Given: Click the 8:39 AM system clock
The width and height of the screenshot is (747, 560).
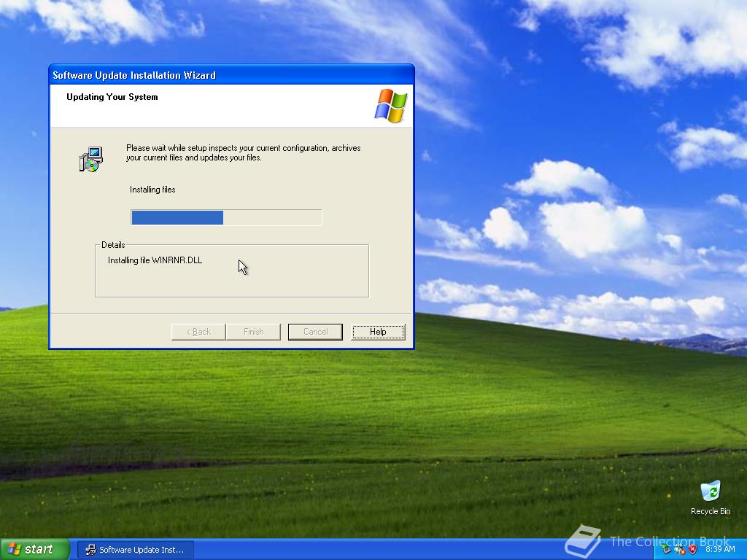Looking at the screenshot, I should [720, 549].
